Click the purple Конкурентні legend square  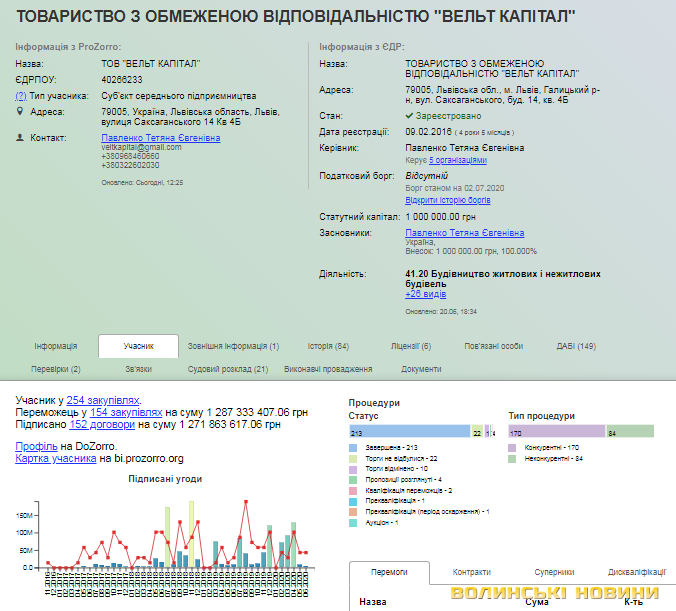[x=512, y=447]
